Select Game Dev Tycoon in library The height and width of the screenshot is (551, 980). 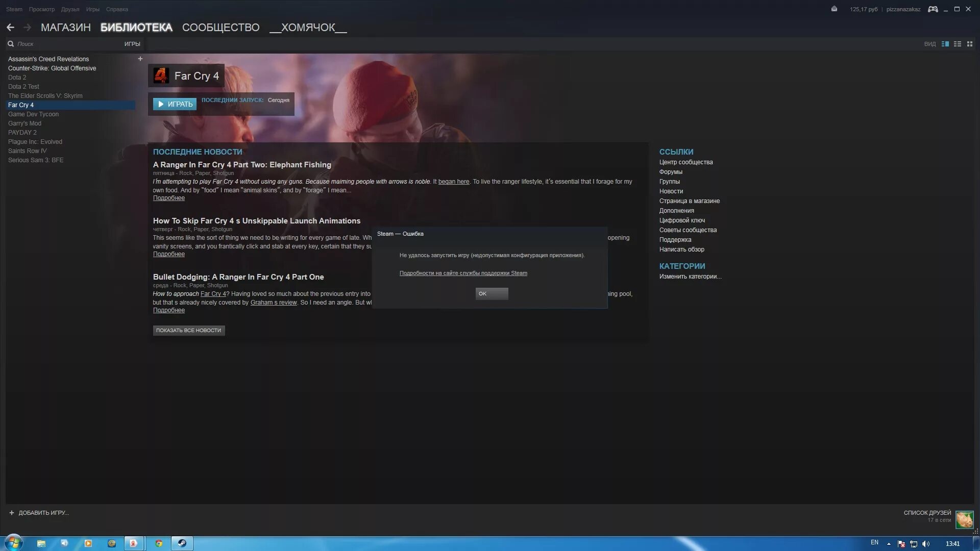pyautogui.click(x=33, y=114)
